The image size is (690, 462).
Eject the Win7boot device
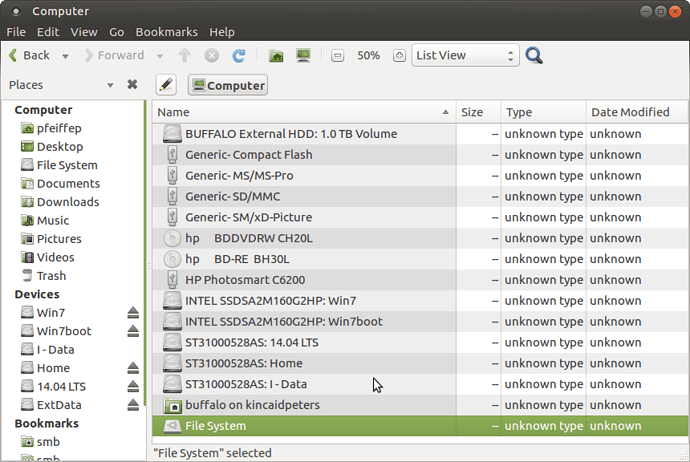(133, 331)
